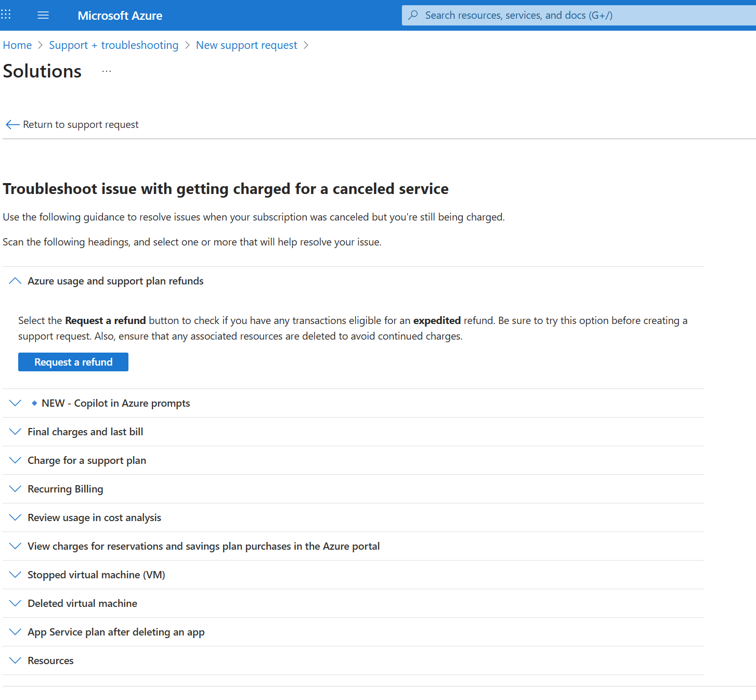Open the portal hamburger menu
Image resolution: width=756 pixels, height=700 pixels.
43,16
